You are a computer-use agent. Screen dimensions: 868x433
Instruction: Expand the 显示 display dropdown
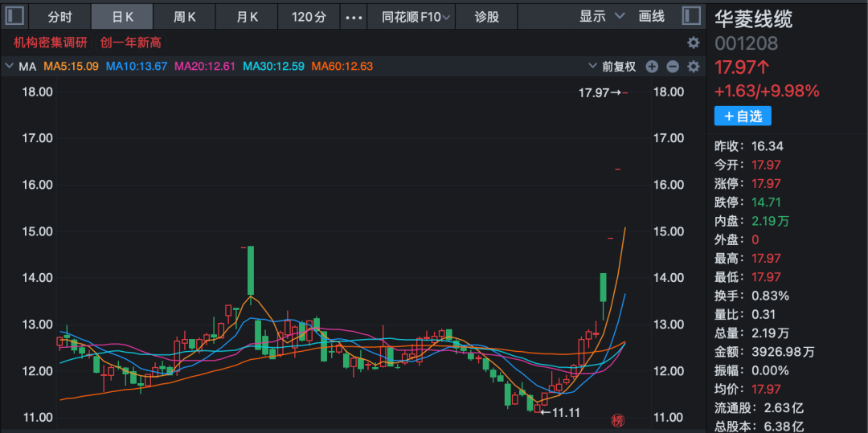tap(601, 16)
